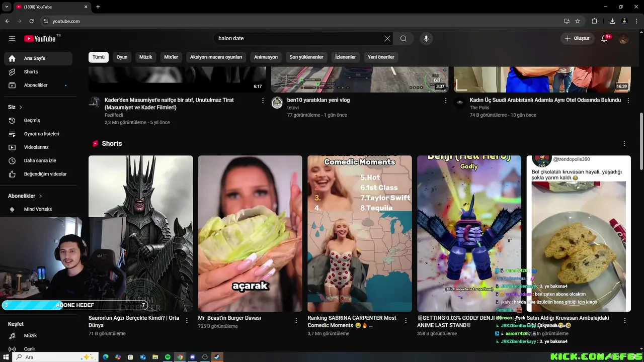Open Chrome three-dot menu
The width and height of the screenshot is (644, 362).
click(x=636, y=21)
